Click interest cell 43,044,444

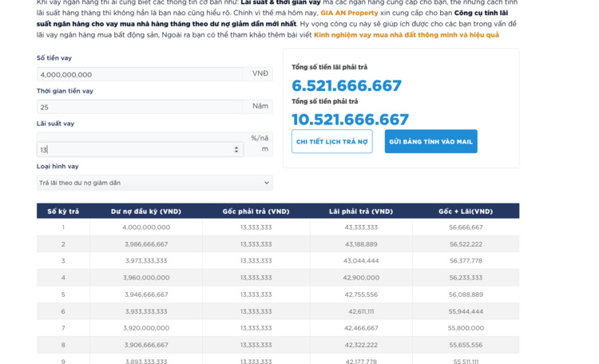361,261
